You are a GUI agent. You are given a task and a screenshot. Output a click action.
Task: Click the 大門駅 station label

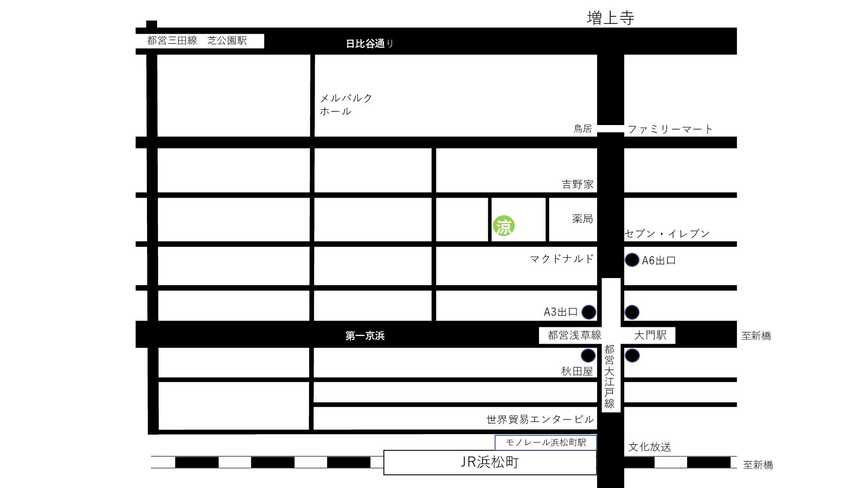click(650, 335)
